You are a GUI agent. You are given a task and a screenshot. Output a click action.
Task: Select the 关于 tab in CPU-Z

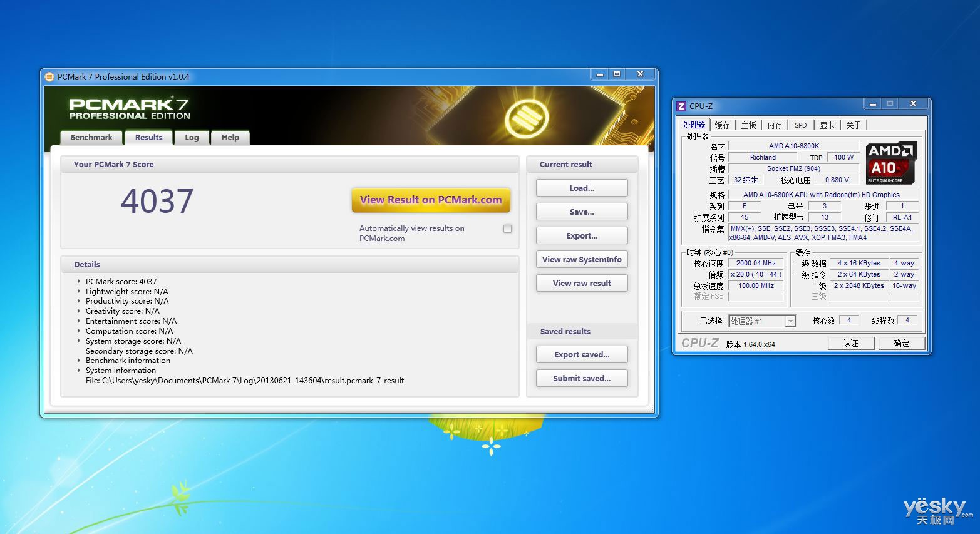coord(854,125)
